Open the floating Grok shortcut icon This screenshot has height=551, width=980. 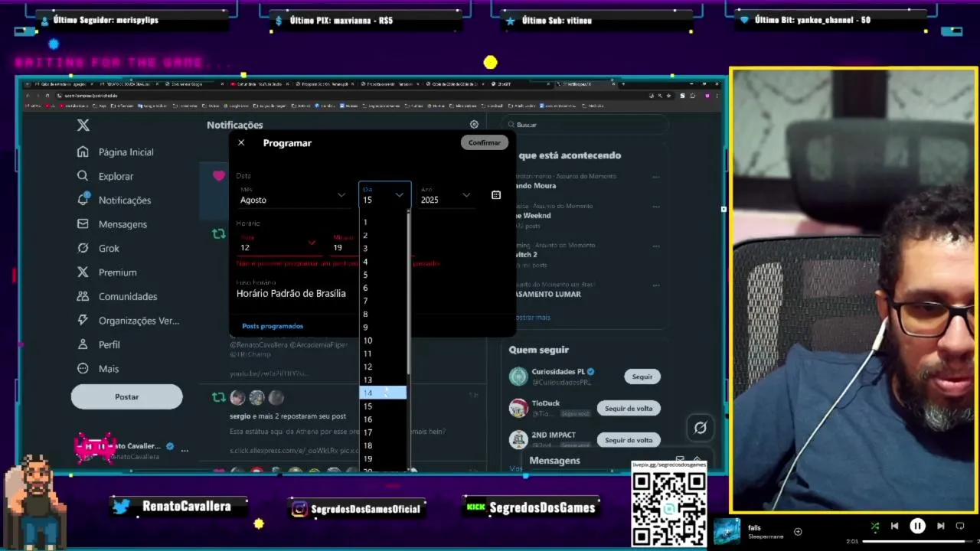700,428
